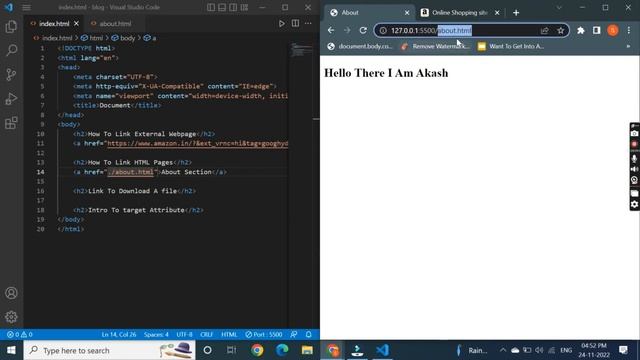Change indentation via Spaces: 4
The height and width of the screenshot is (360, 640).
[156, 334]
